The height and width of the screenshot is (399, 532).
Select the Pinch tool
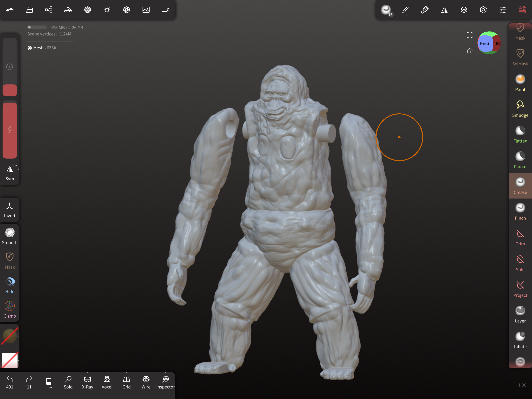pyautogui.click(x=520, y=212)
